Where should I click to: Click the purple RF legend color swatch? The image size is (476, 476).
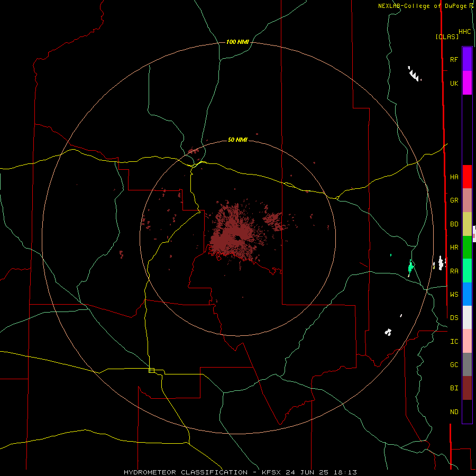click(x=467, y=59)
